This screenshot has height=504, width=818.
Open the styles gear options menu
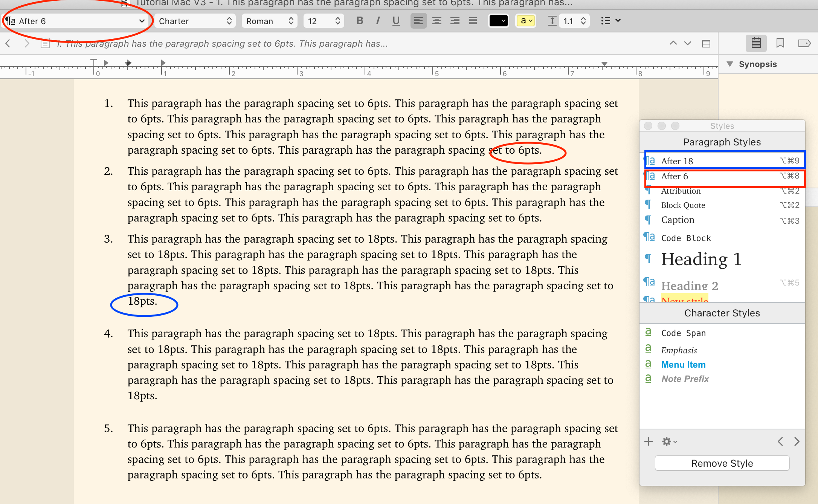pyautogui.click(x=669, y=441)
